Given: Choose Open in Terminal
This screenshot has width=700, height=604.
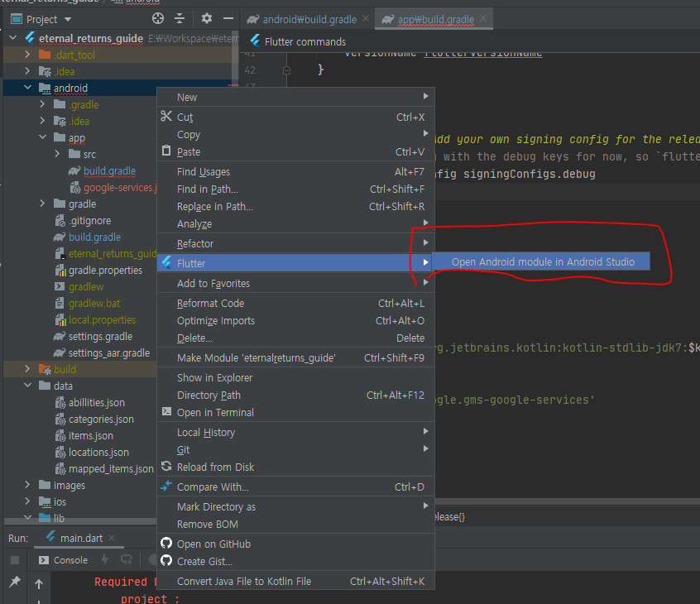Looking at the screenshot, I should pyautogui.click(x=295, y=413).
